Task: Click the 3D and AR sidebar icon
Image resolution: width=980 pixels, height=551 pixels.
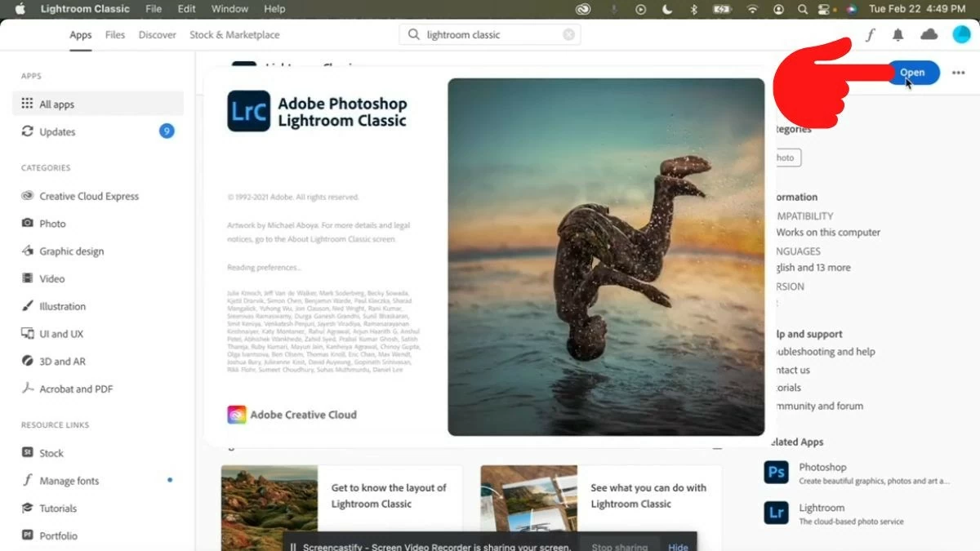Action: [29, 361]
